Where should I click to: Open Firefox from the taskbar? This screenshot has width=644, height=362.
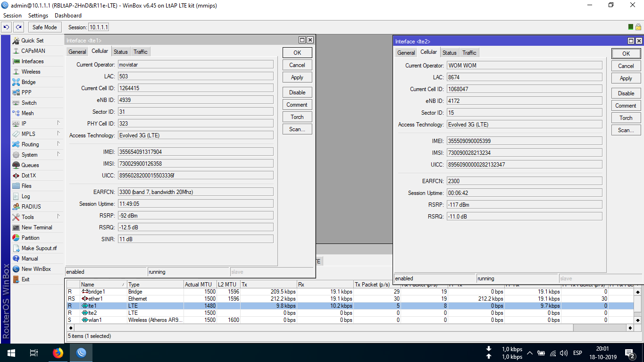tap(58, 353)
